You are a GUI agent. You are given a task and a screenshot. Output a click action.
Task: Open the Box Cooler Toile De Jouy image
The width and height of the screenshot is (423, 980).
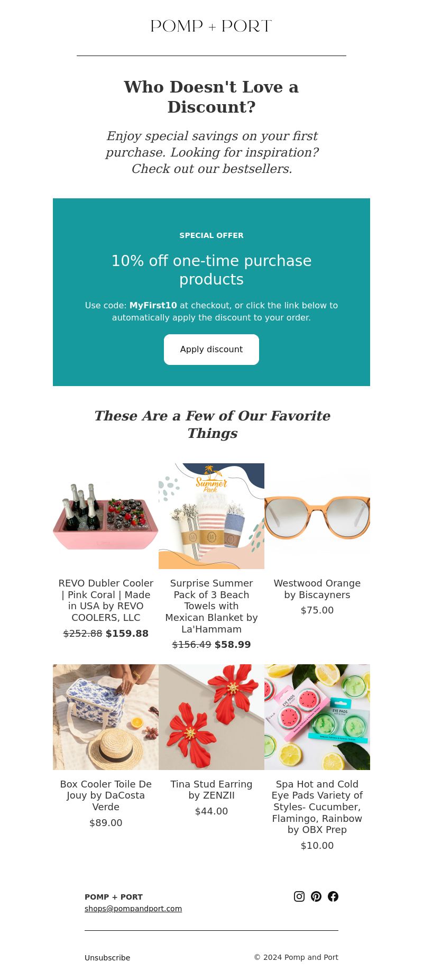click(106, 717)
